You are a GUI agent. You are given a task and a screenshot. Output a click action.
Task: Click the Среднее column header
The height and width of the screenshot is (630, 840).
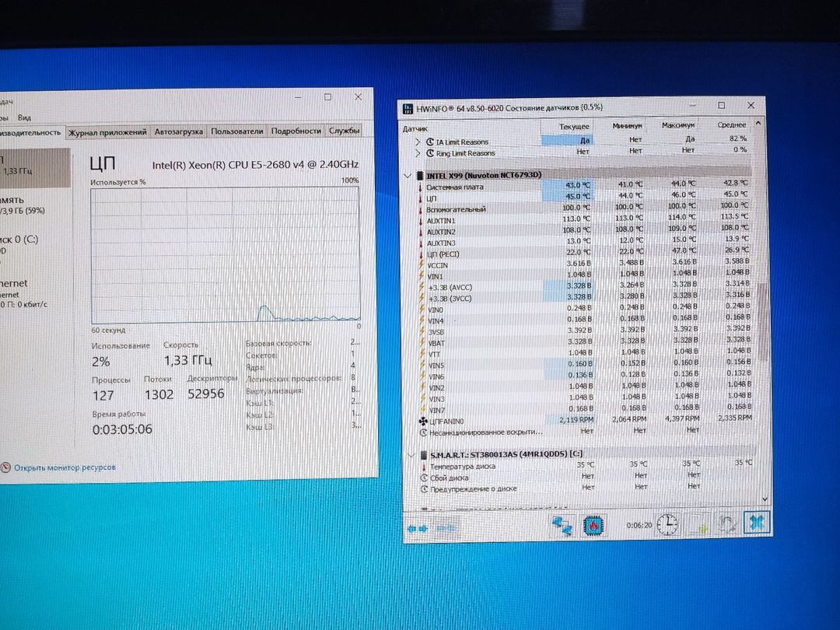(x=731, y=124)
